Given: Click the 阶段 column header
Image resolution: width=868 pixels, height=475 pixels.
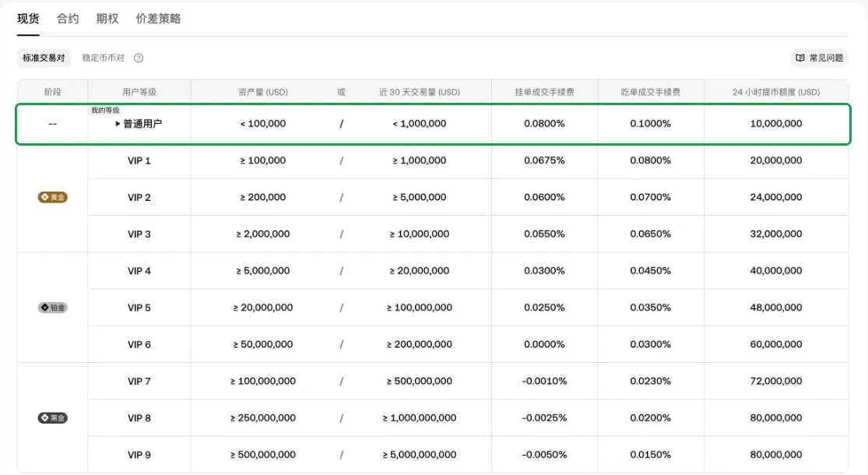Looking at the screenshot, I should [x=53, y=92].
